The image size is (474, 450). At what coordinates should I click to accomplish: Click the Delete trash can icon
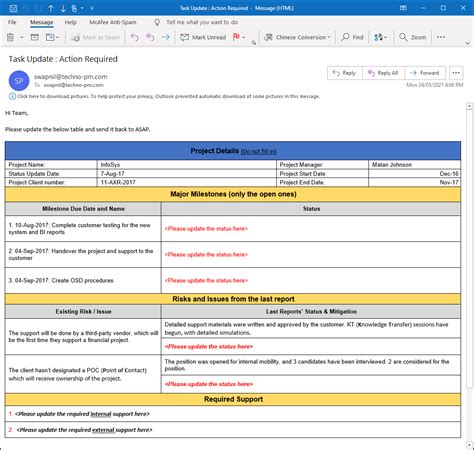[x=10, y=37]
